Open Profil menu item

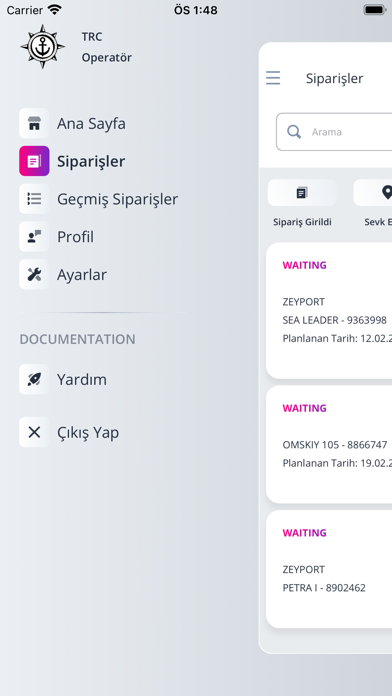pos(75,237)
